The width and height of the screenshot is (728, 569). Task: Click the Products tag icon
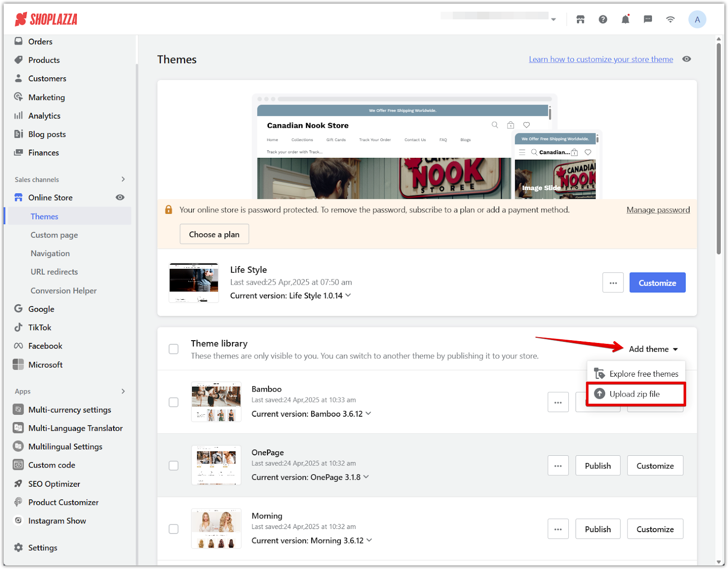(x=18, y=60)
